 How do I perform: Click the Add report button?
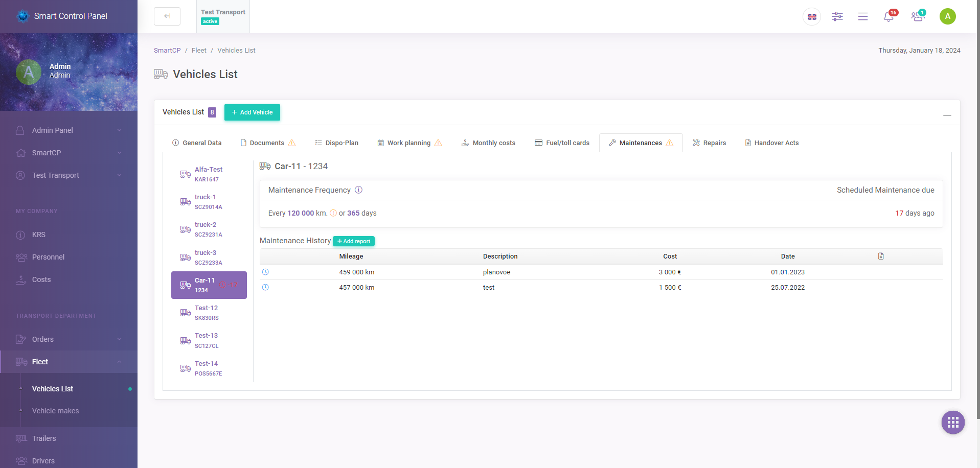point(353,241)
